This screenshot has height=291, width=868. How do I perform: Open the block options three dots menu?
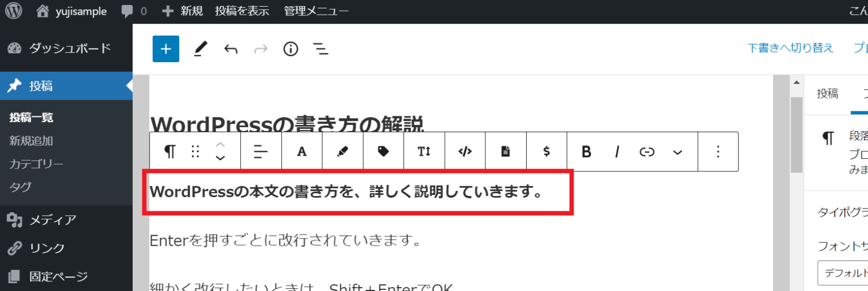click(x=718, y=151)
